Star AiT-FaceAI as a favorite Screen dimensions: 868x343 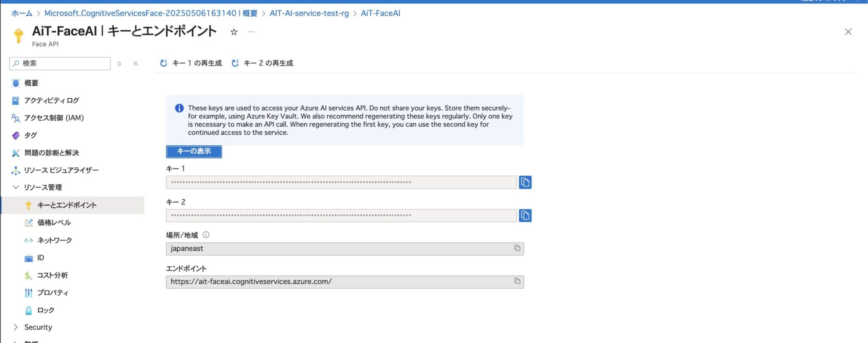click(x=234, y=32)
